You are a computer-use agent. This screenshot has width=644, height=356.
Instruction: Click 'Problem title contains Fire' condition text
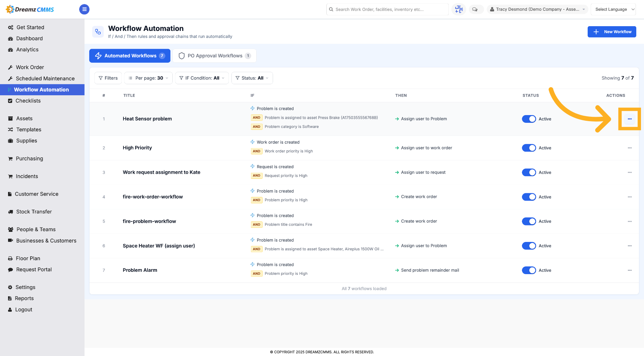(x=288, y=224)
